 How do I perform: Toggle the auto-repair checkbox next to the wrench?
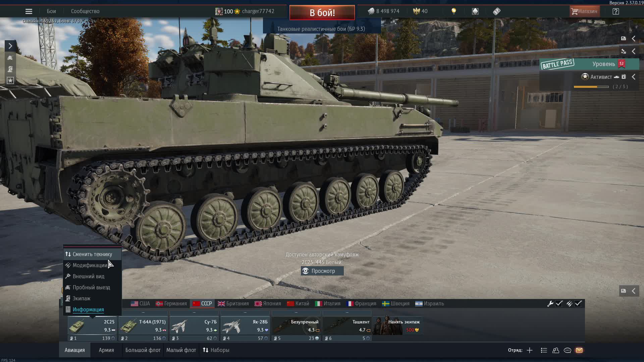point(559,304)
